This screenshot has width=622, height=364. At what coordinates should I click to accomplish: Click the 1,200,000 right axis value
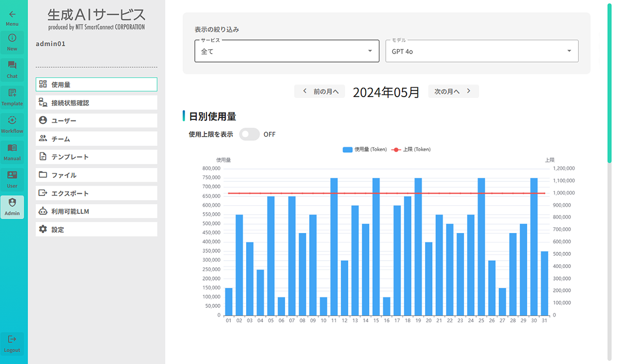[x=564, y=168]
